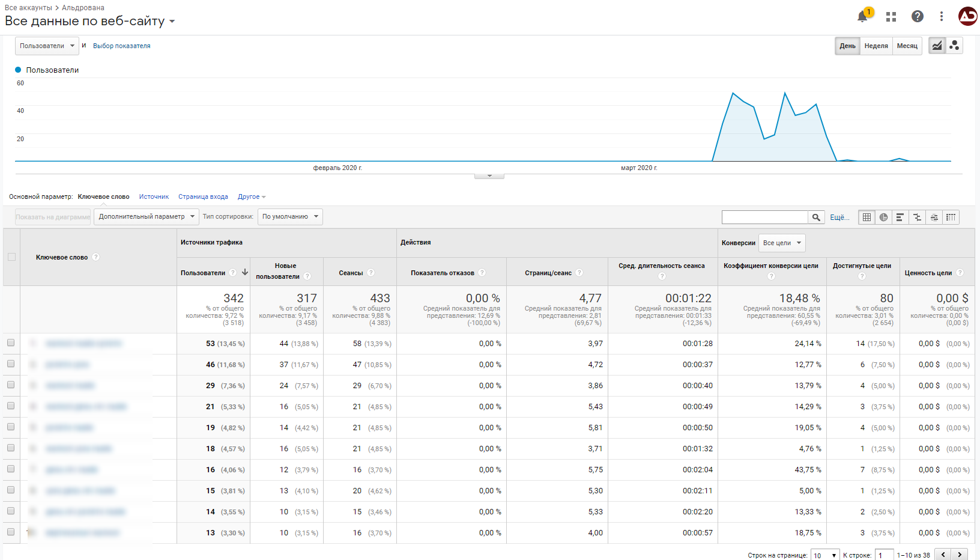This screenshot has height=560, width=980.
Task: Check the row with 16 users
Action: coord(11,469)
